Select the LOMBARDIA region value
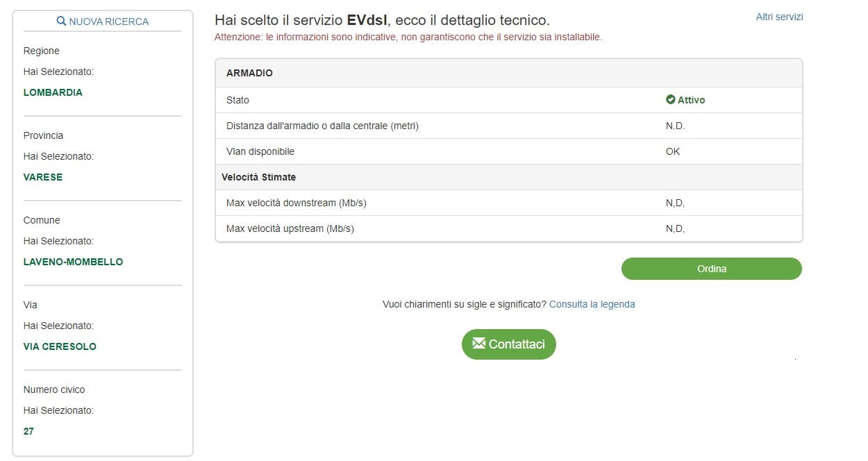This screenshot has width=868, height=461. [x=53, y=92]
